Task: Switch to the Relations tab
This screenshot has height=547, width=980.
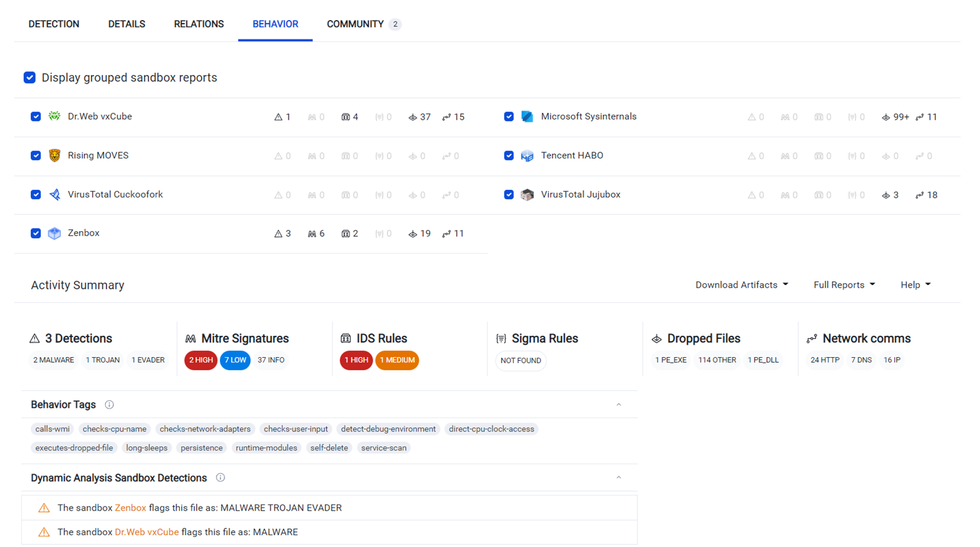Action: (199, 24)
